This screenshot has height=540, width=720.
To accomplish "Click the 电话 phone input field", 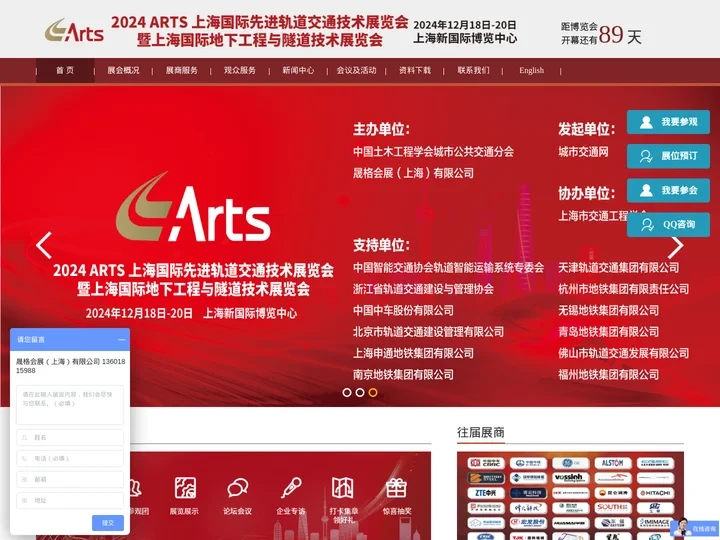I will click(x=70, y=458).
